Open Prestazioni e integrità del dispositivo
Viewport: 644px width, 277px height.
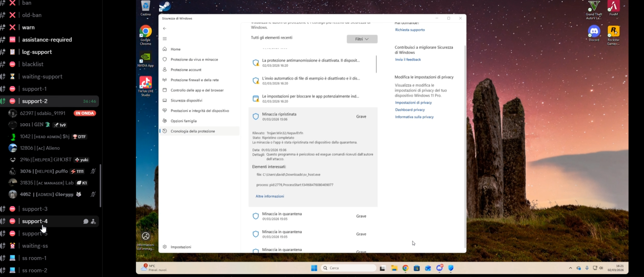199,111
